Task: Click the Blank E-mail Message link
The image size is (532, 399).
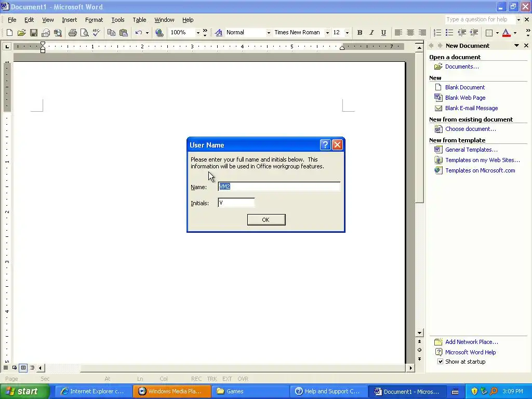Action: click(471, 108)
